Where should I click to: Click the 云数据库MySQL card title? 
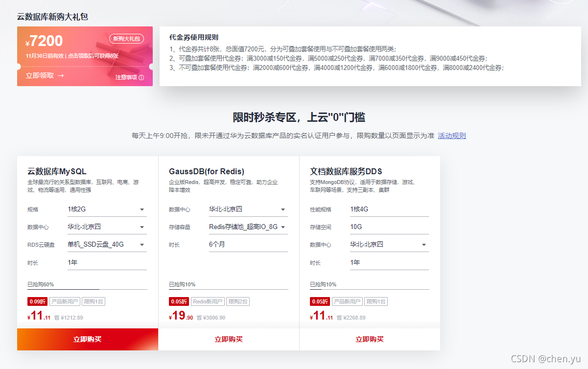[57, 171]
